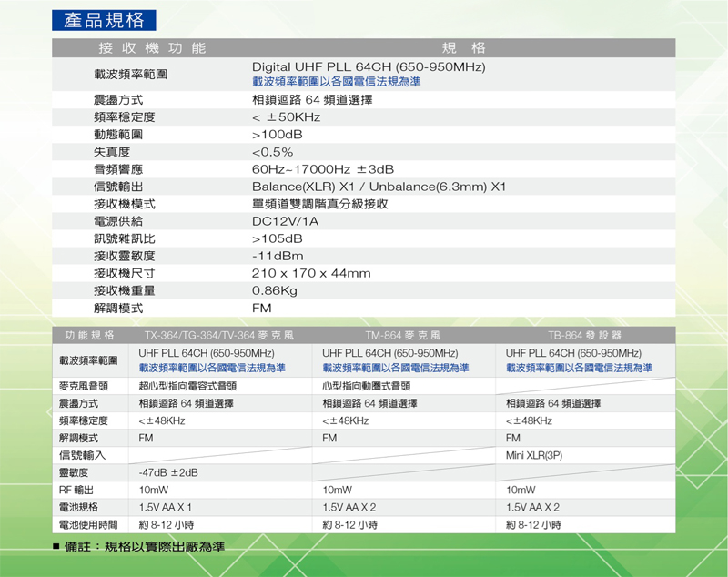Screen dimensions: 728x577
Task: Select the value -47dB ±2dB
Action: point(168,472)
